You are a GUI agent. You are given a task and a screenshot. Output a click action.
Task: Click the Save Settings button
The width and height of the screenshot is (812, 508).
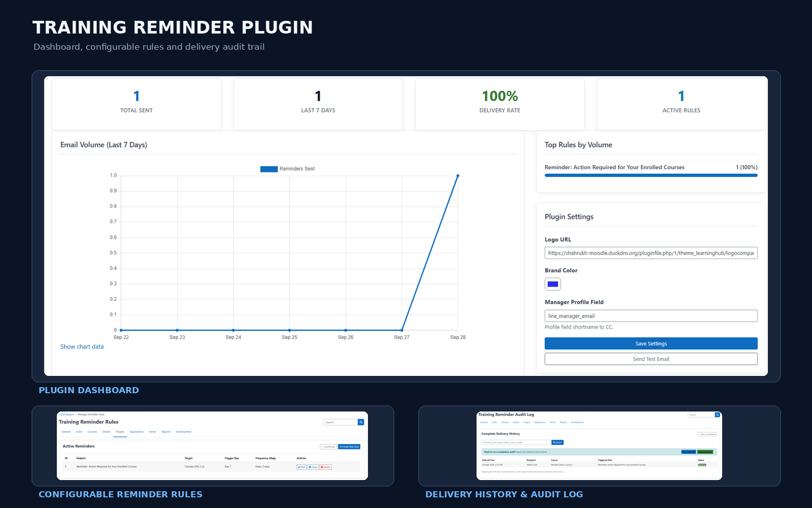click(651, 343)
